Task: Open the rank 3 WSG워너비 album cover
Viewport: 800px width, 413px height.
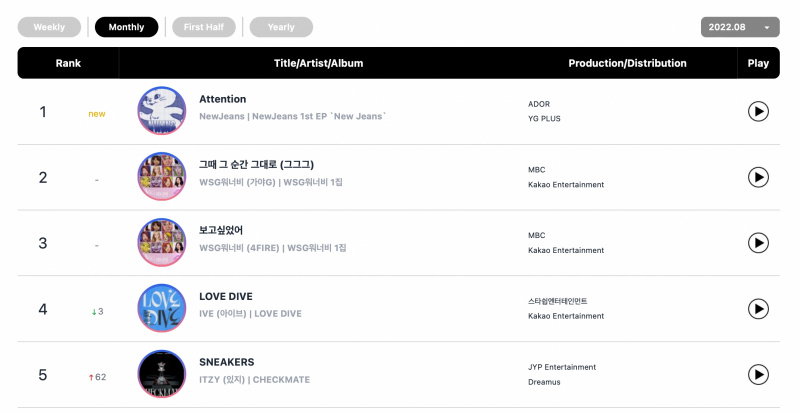Action: 162,242
